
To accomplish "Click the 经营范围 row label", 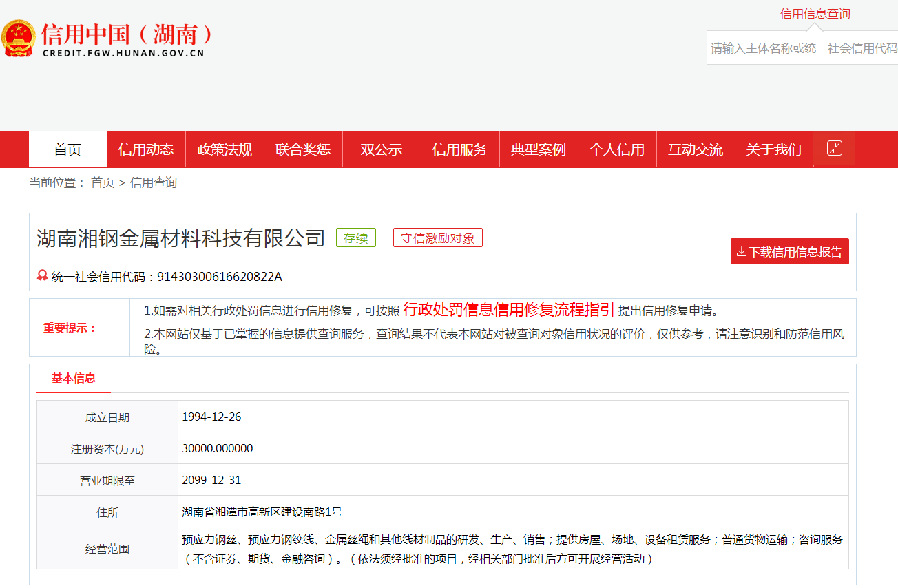I will pyautogui.click(x=107, y=549).
